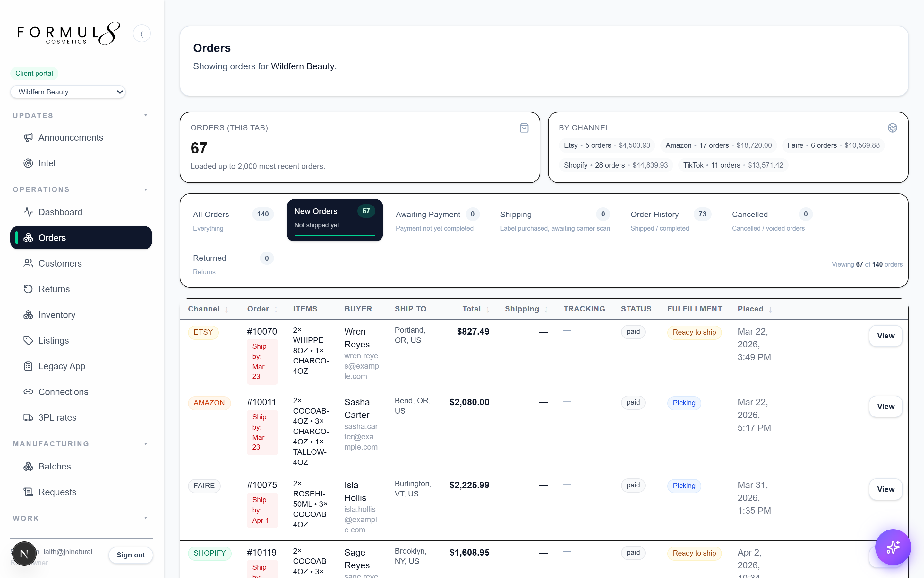Click the 3PL rates truck icon
Image resolution: width=924 pixels, height=578 pixels.
pos(28,417)
